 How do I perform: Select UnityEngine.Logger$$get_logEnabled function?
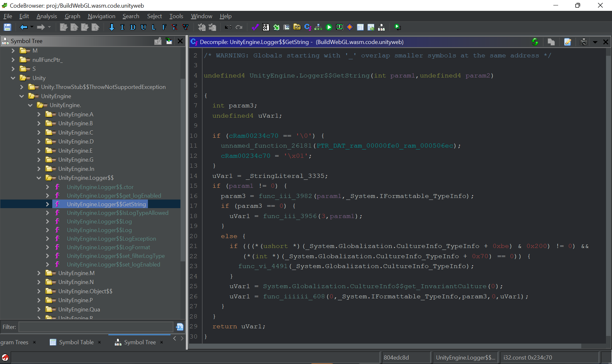click(114, 196)
